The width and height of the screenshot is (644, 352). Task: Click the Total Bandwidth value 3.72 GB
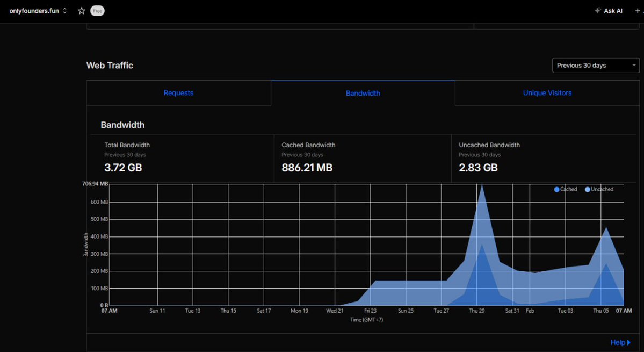pos(123,168)
